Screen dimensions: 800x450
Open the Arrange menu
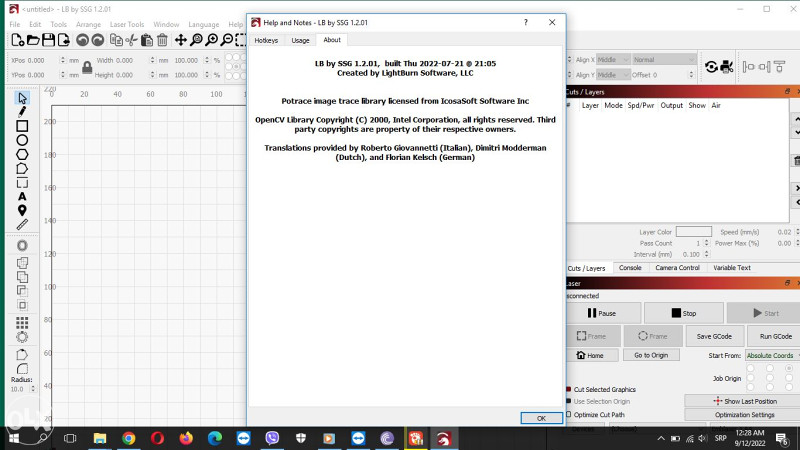click(x=88, y=24)
